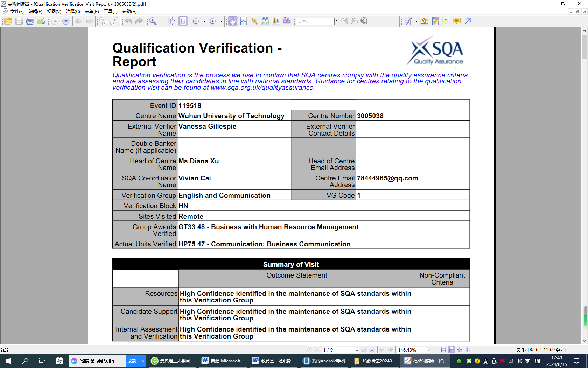Open the 新建 Microsoft Word taskbar item
The width and height of the screenshot is (588, 368).
[224, 361]
